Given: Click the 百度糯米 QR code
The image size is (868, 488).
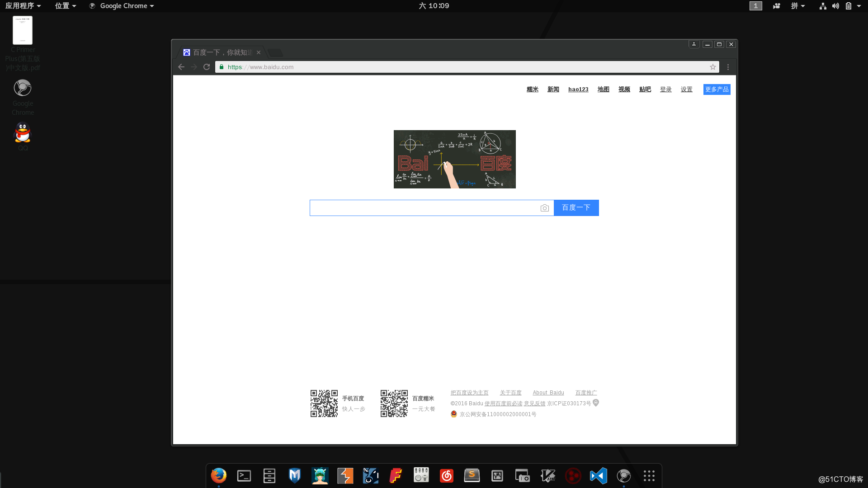Looking at the screenshot, I should [x=394, y=404].
